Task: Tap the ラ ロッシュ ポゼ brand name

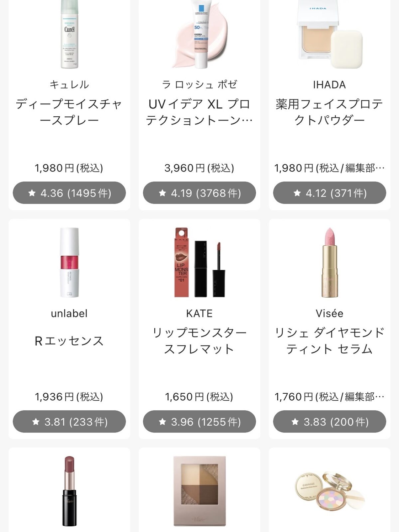Action: point(199,85)
